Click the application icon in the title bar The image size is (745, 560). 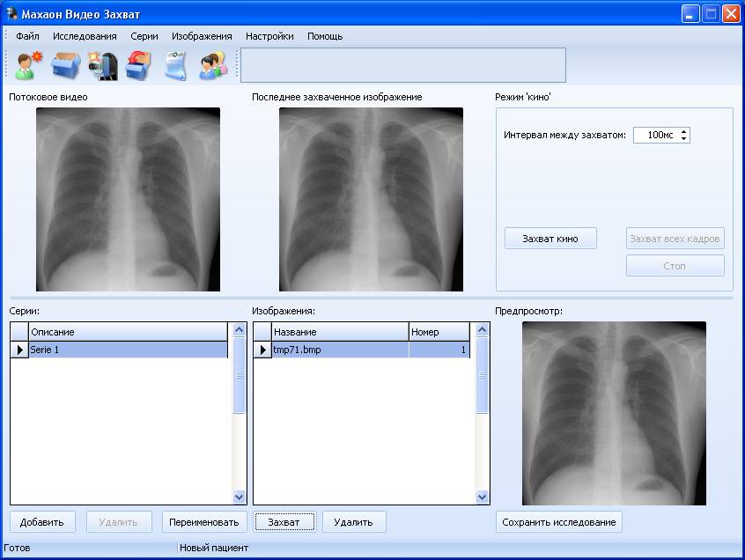(x=11, y=14)
